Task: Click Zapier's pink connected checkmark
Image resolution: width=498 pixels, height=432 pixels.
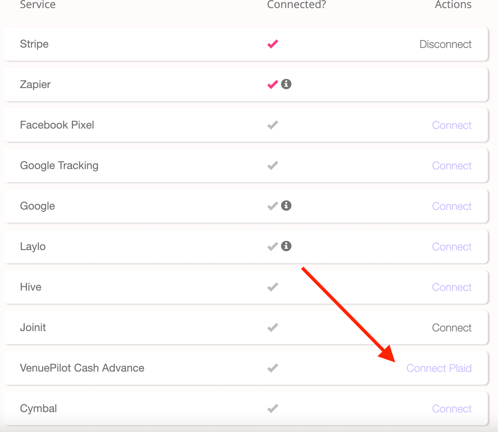Action: click(273, 84)
